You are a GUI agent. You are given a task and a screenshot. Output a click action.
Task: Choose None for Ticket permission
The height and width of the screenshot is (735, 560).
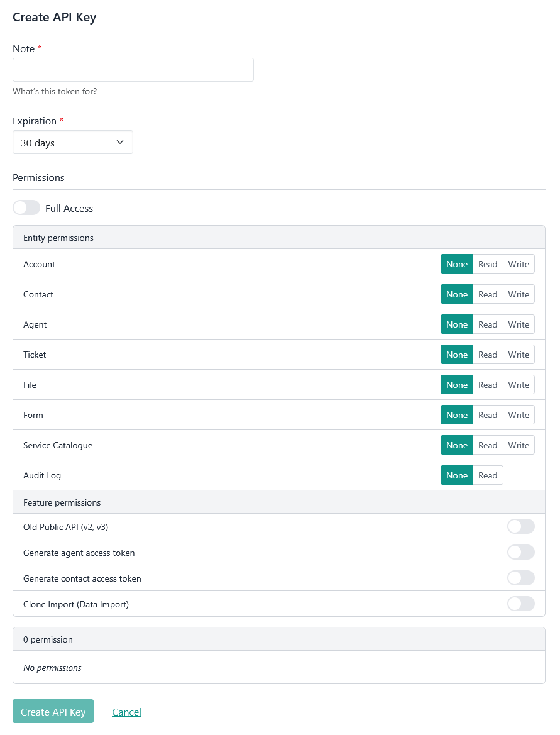[457, 355]
